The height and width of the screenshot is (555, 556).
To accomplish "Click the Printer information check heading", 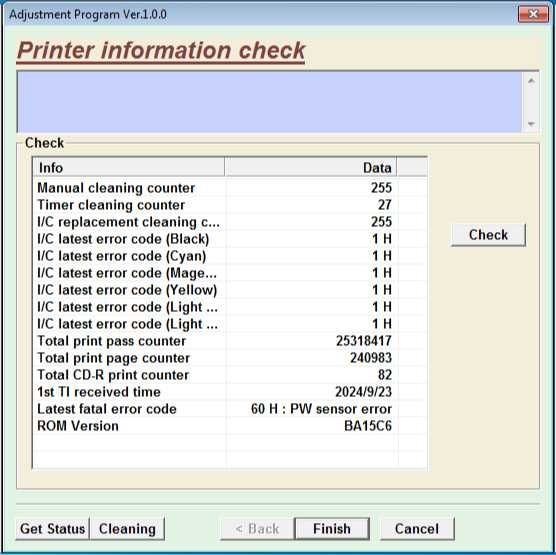I will (161, 50).
